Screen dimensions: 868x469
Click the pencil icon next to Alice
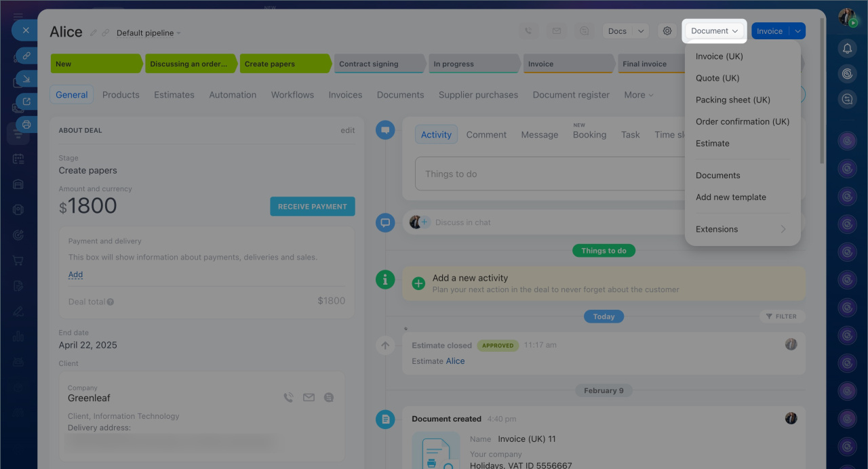coord(94,33)
